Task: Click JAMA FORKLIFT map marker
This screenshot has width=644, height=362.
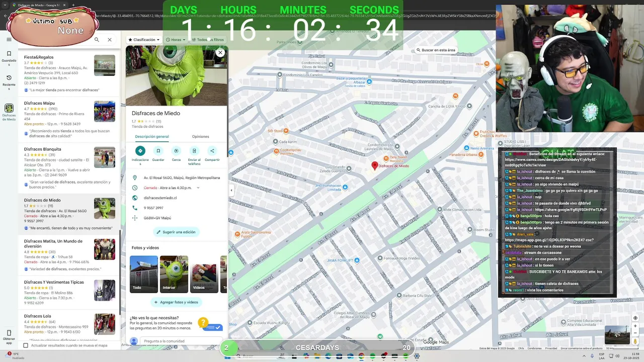Action: pyautogui.click(x=357, y=260)
